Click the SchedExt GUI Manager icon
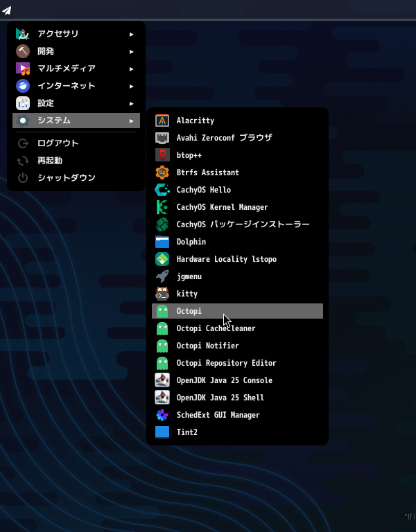Viewport: 416px width, 532px height. coord(162,415)
